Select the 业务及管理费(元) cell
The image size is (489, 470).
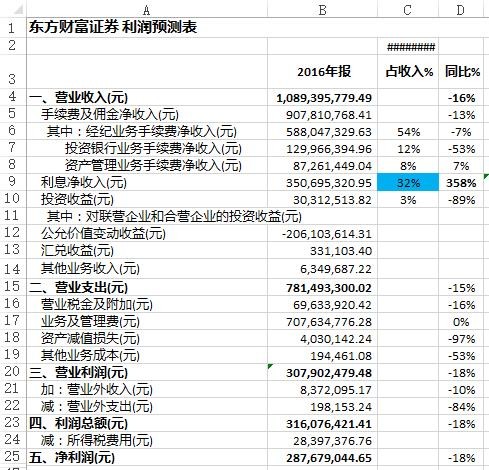147,321
